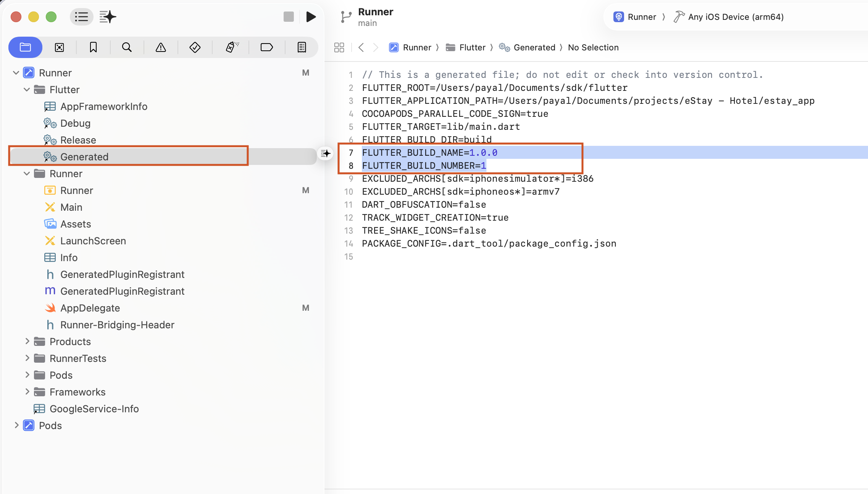Go back in editor history
Image resolution: width=868 pixels, height=494 pixels.
click(x=361, y=47)
